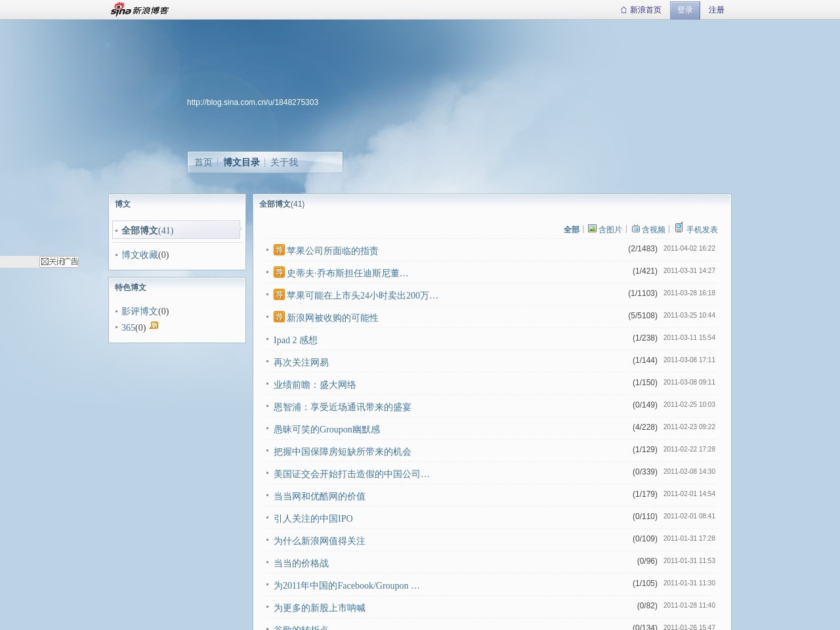
Task: Click the 含图片 image filter icon
Action: (591, 229)
